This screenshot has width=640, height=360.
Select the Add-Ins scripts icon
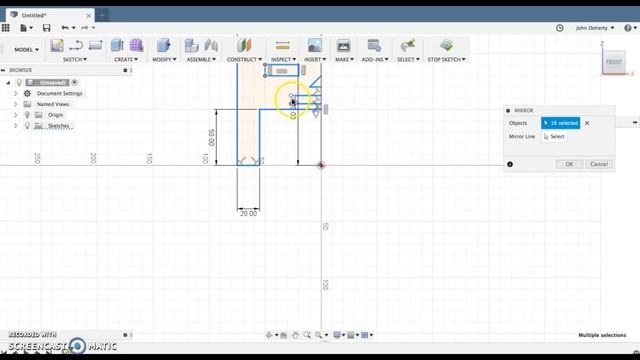click(x=374, y=45)
